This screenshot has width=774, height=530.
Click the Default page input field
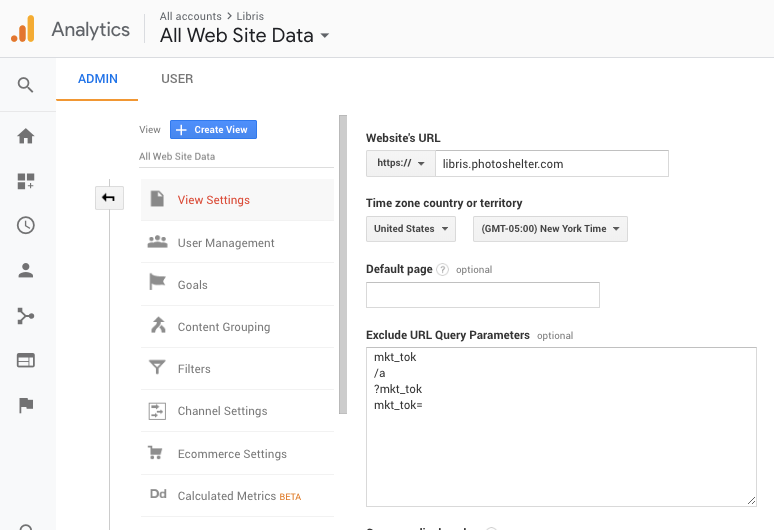[x=483, y=295]
